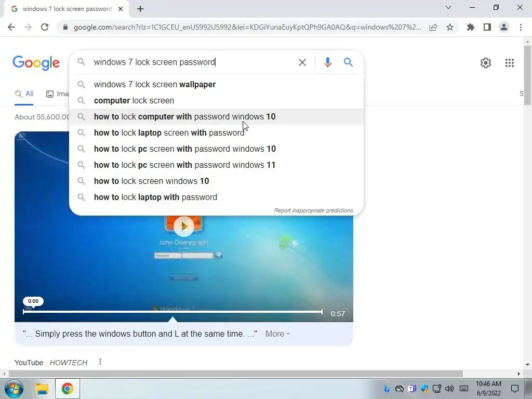Open a new tab
The height and width of the screenshot is (399, 532).
(140, 9)
